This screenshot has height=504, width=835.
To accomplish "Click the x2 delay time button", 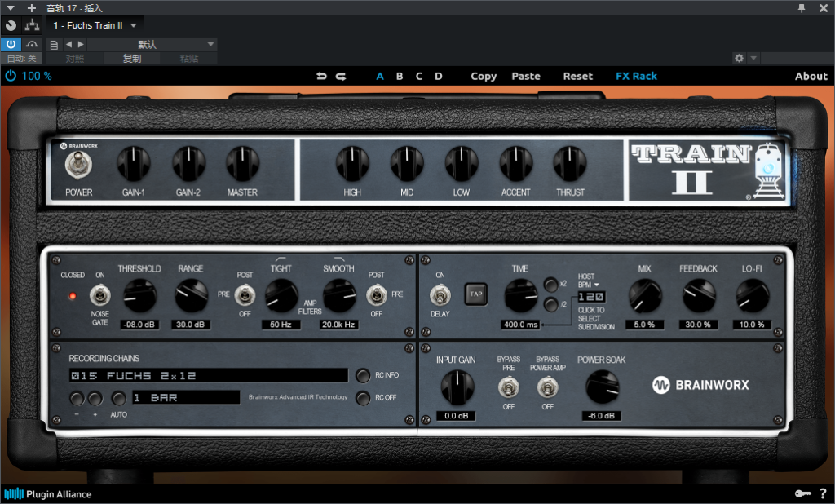I will (550, 285).
